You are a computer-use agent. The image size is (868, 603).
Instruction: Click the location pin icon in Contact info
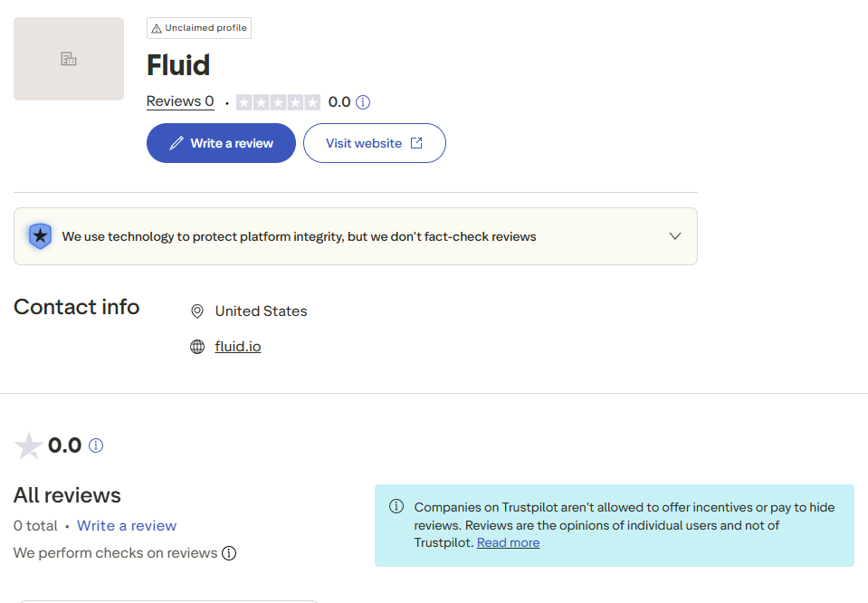coord(196,311)
